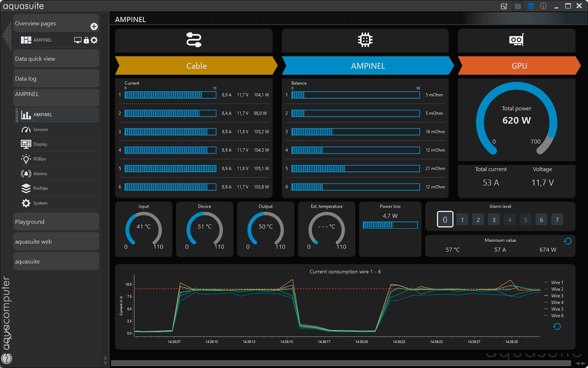588x368 pixels.
Task: Open the Alarms page
Action: pyautogui.click(x=40, y=174)
